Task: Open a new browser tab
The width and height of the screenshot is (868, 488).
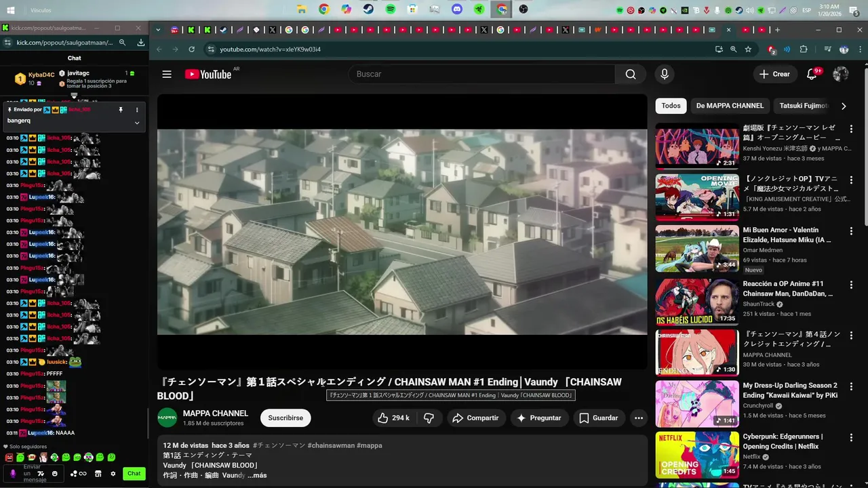Action: 777,30
